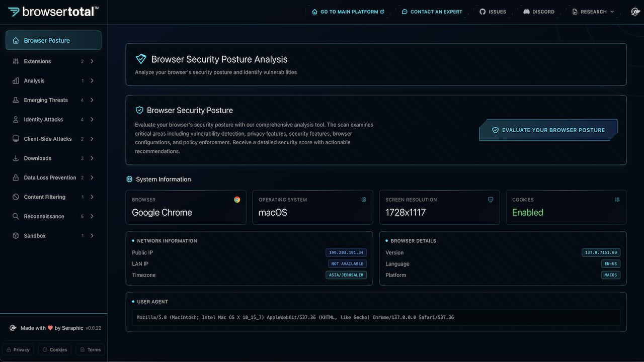Screen dimensions: 644x362
Task: Click the Reconnaissance magnifier icon
Action: [x=16, y=217]
